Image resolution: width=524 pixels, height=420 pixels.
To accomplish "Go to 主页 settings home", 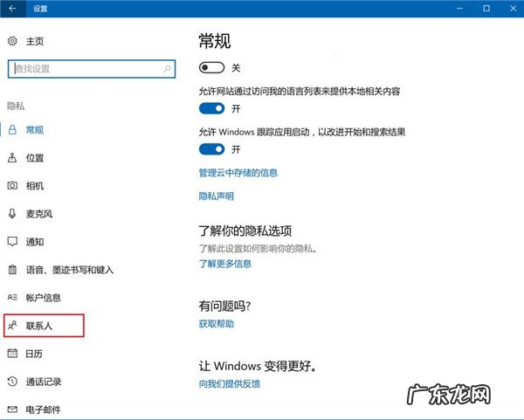I will (x=35, y=41).
